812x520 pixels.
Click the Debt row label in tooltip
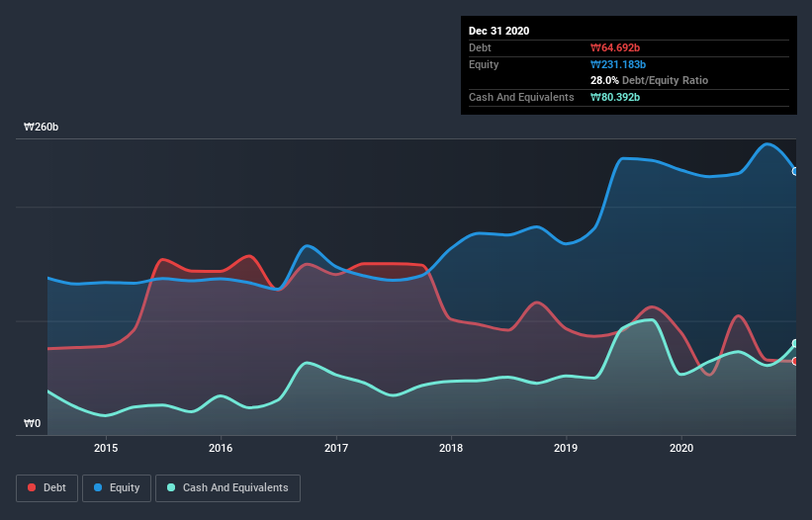click(x=480, y=48)
